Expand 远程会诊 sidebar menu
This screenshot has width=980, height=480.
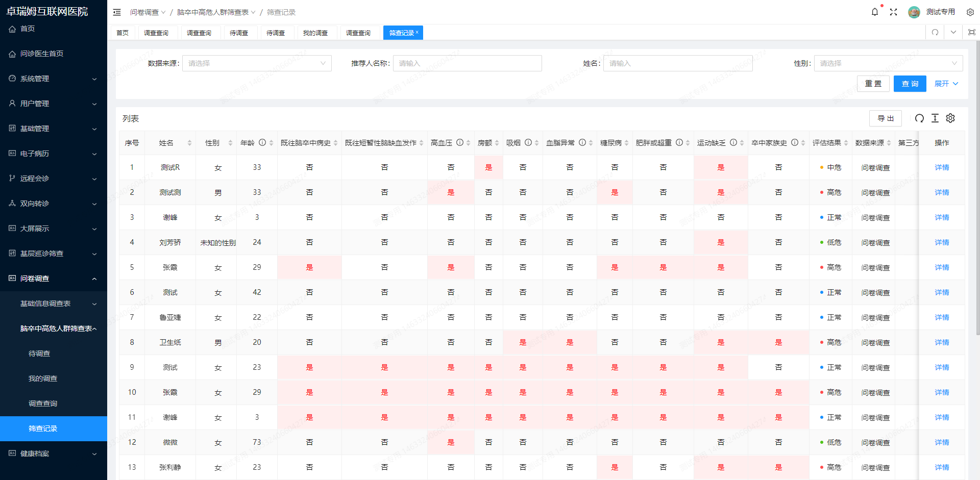click(x=54, y=179)
